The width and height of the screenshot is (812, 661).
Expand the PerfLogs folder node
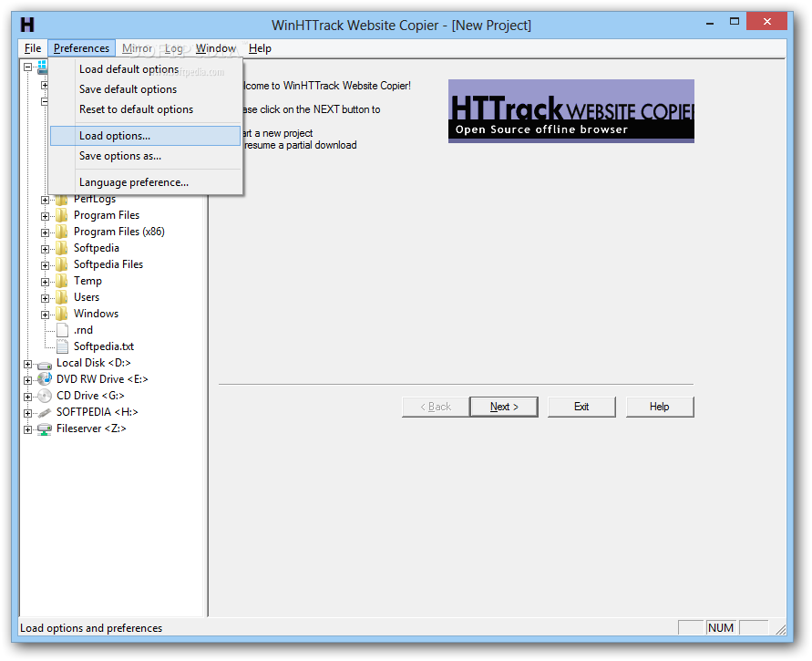coord(45,200)
